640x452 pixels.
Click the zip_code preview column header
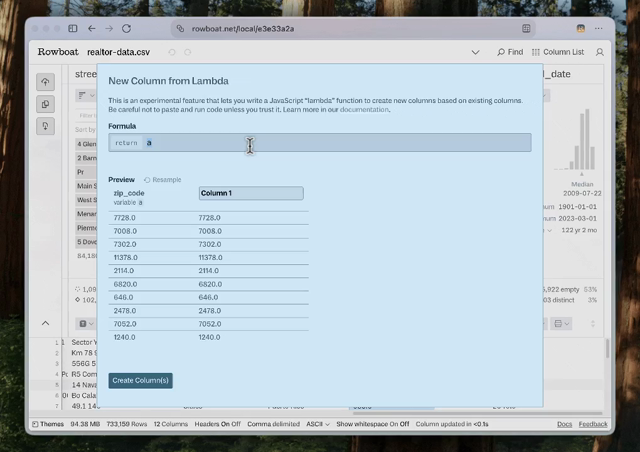[x=129, y=193]
